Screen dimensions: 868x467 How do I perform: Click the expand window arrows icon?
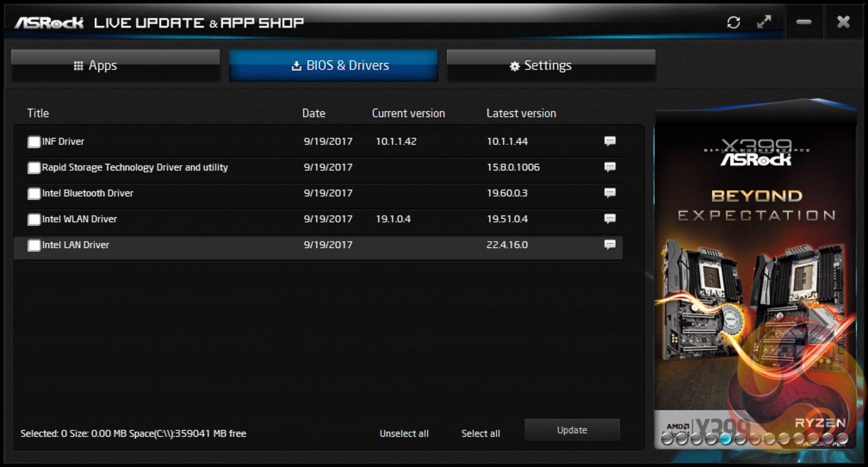pos(764,22)
